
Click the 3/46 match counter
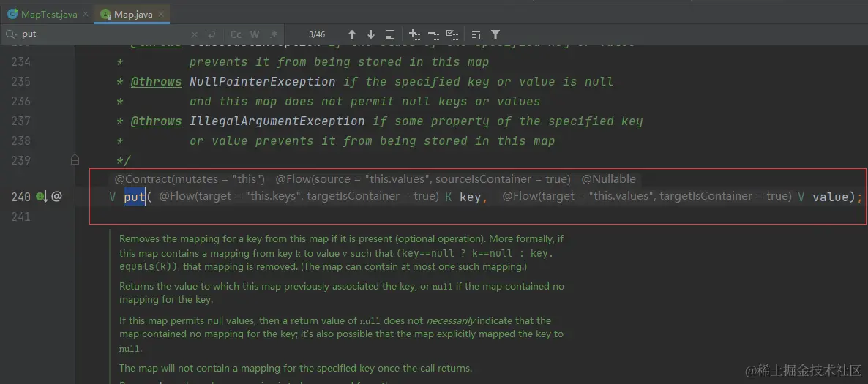pyautogui.click(x=317, y=34)
